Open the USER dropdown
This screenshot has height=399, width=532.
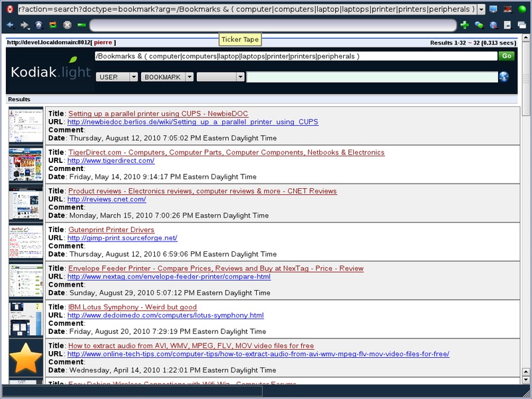pyautogui.click(x=117, y=77)
